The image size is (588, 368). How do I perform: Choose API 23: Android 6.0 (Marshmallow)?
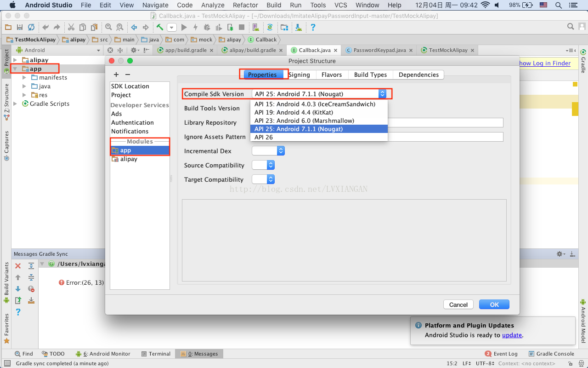[319, 121]
